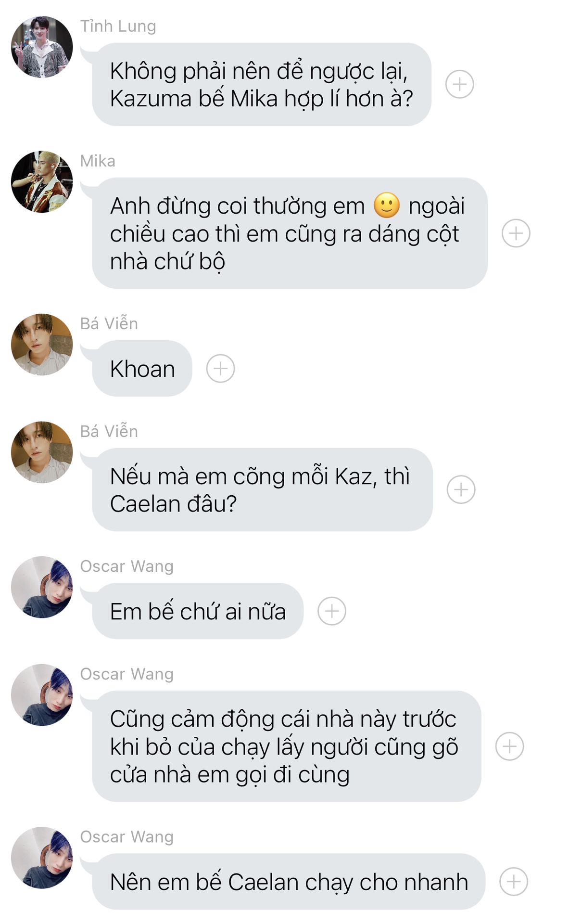Tap the "Kazuma bế Mika hợp lí hơn" bubble
Screen dimensions: 569x924
[x=261, y=84]
